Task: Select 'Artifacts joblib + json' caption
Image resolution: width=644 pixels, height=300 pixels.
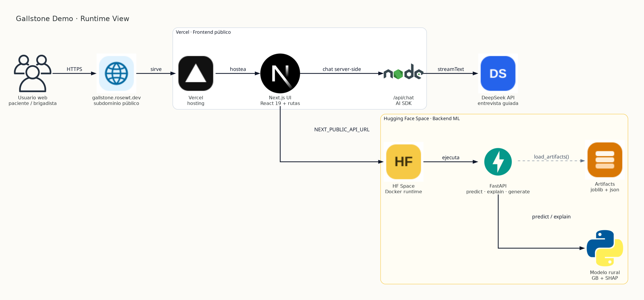Action: 605,187
